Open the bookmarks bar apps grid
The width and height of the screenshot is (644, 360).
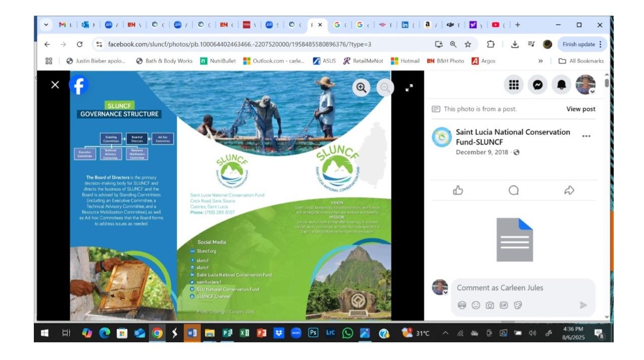(x=49, y=61)
